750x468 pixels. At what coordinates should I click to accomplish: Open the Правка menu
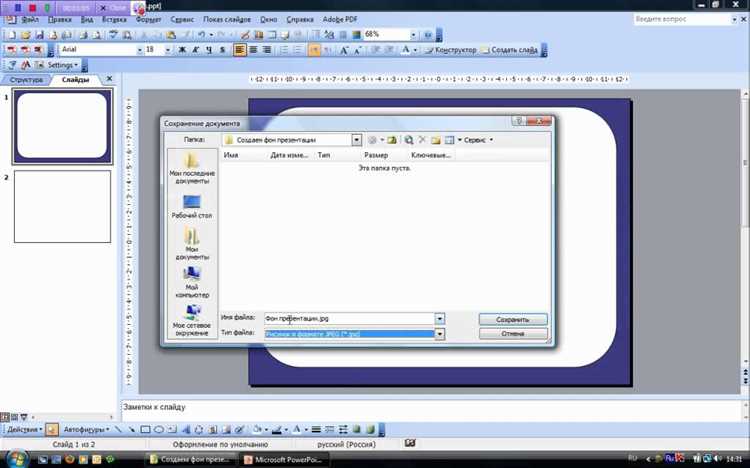pyautogui.click(x=60, y=20)
